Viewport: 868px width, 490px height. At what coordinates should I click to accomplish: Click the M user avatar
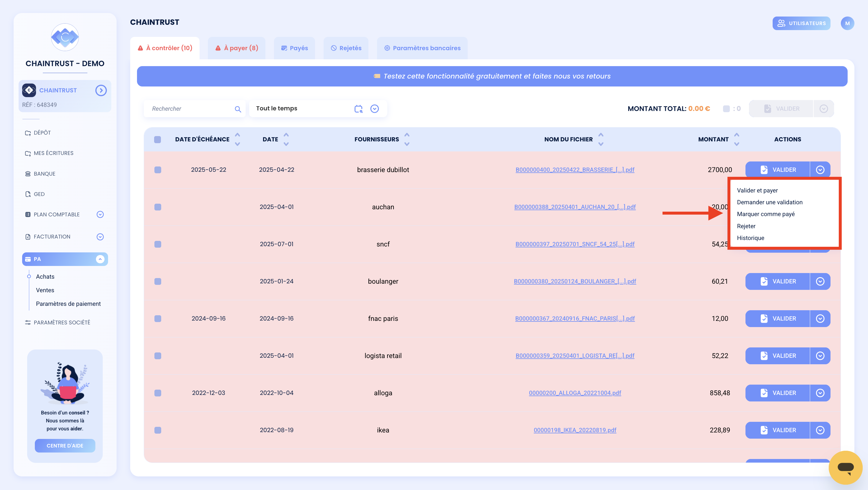click(847, 23)
